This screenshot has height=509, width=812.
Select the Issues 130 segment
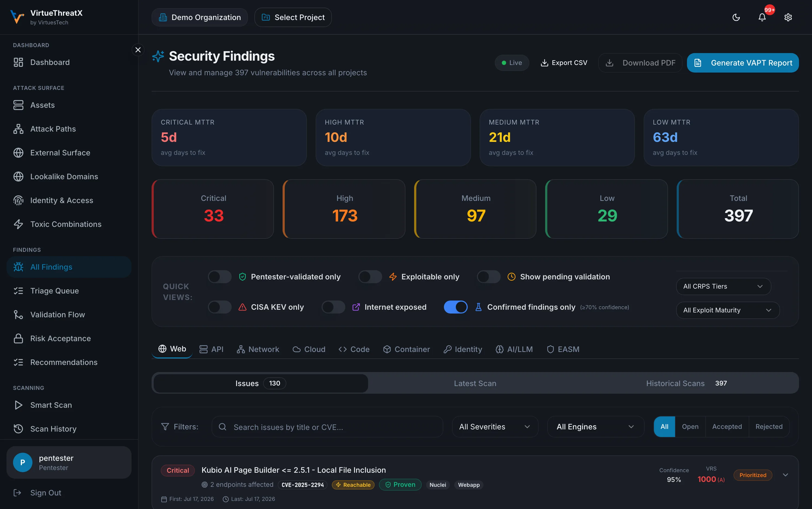pyautogui.click(x=261, y=383)
